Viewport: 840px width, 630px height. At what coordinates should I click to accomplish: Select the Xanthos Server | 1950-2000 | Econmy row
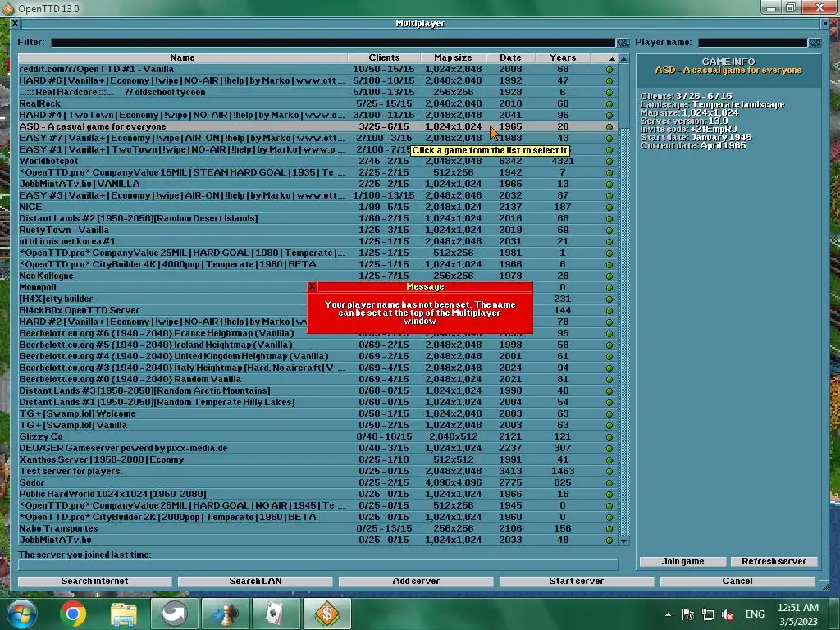coord(317,459)
